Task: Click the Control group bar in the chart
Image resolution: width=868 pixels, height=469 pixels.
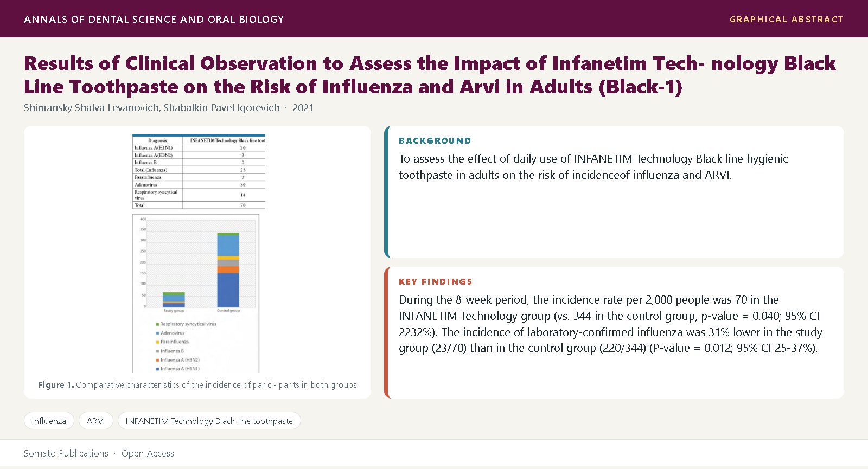Action: 228,270
